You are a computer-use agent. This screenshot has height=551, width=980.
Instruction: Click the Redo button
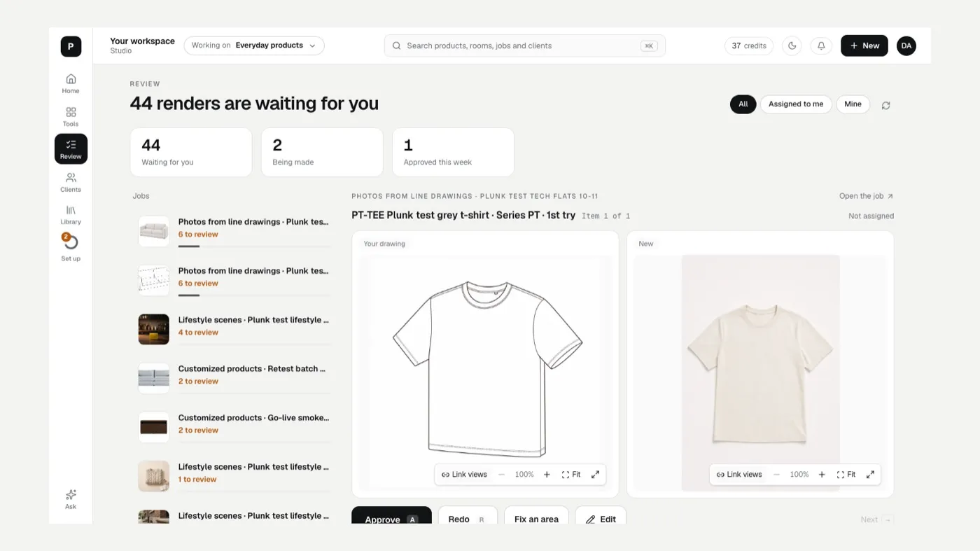(468, 517)
